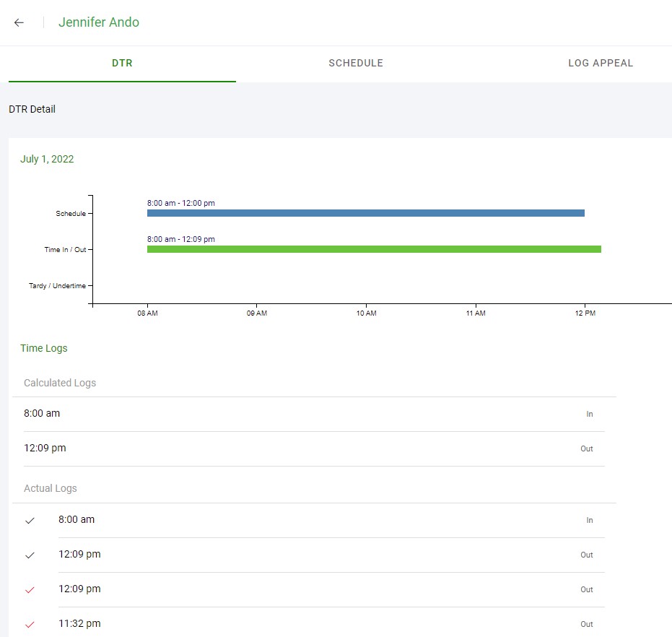Click the green Time In / Out bar

point(373,249)
